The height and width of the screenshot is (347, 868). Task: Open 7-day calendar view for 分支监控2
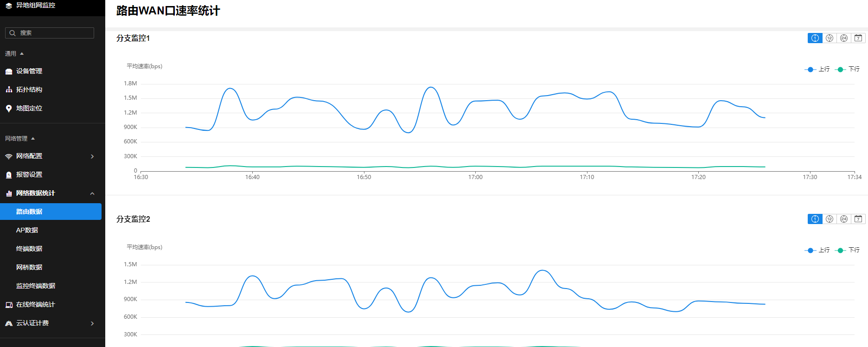click(x=858, y=219)
